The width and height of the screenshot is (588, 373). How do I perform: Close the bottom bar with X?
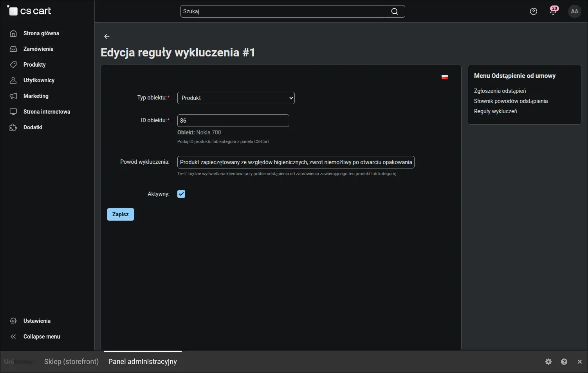pos(580,362)
